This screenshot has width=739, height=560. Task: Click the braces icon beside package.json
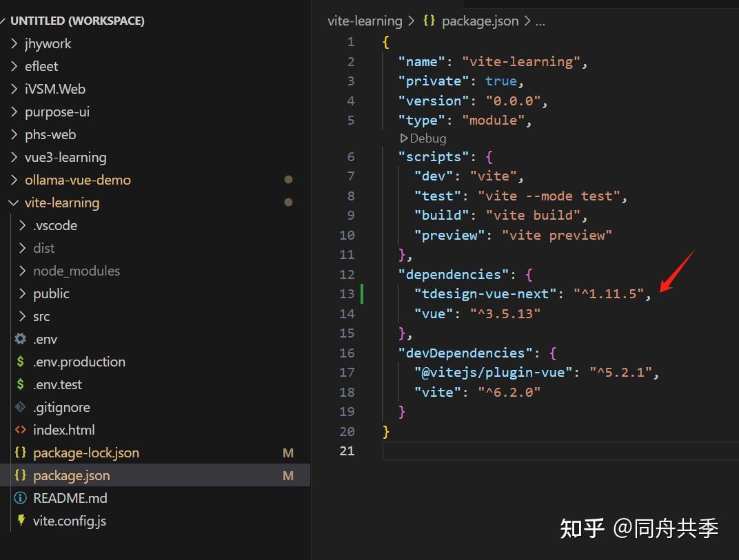pos(21,475)
